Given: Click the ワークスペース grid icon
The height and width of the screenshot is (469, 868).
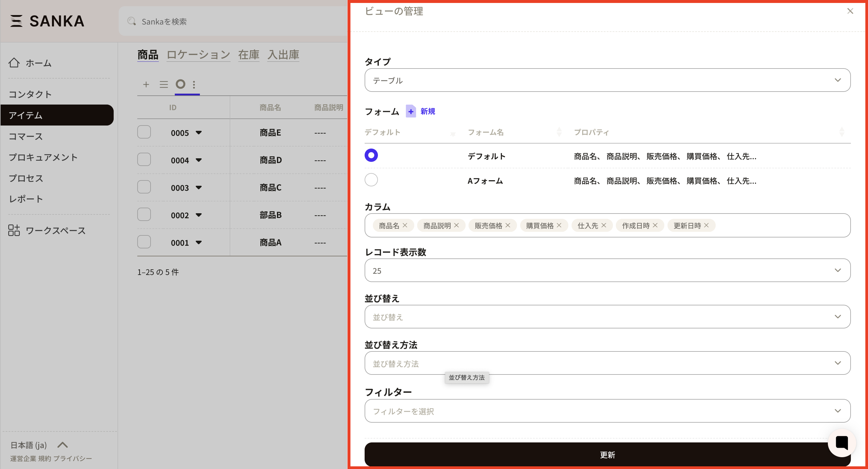Looking at the screenshot, I should [14, 230].
